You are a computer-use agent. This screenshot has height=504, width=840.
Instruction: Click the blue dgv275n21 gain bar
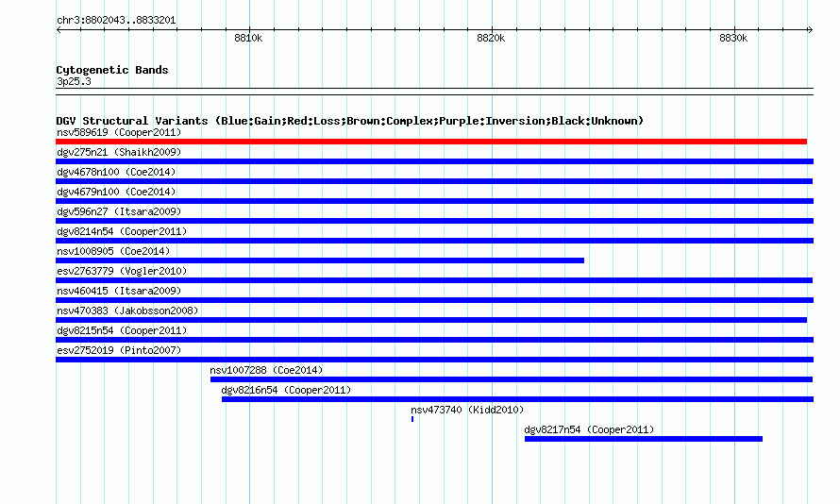click(434, 161)
